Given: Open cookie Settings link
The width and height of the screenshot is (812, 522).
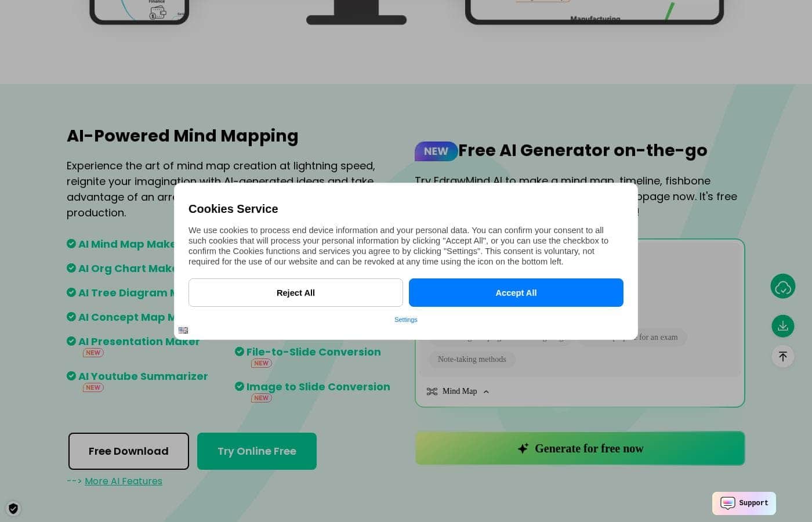Looking at the screenshot, I should (x=406, y=320).
